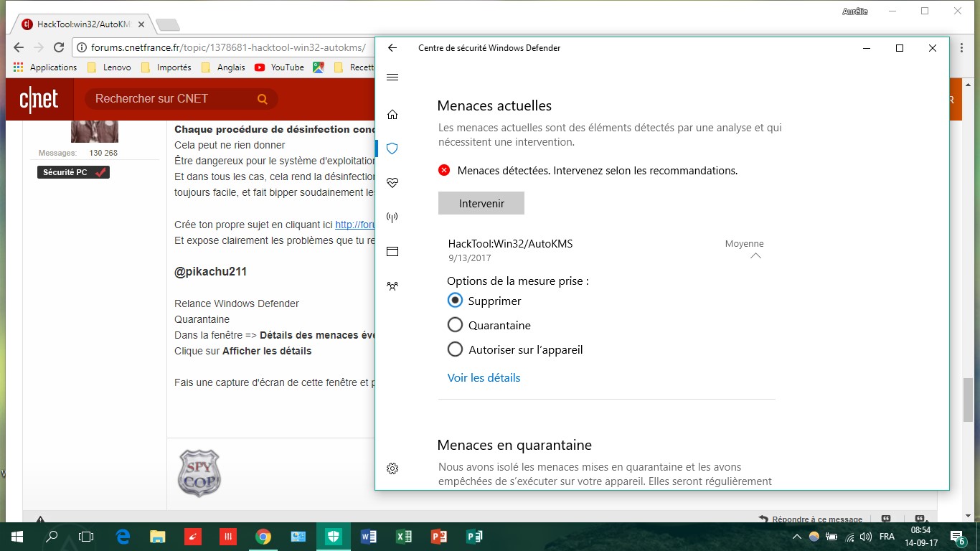Open Firewall & network protection antenna icon
This screenshot has width=980, height=551.
(x=392, y=217)
